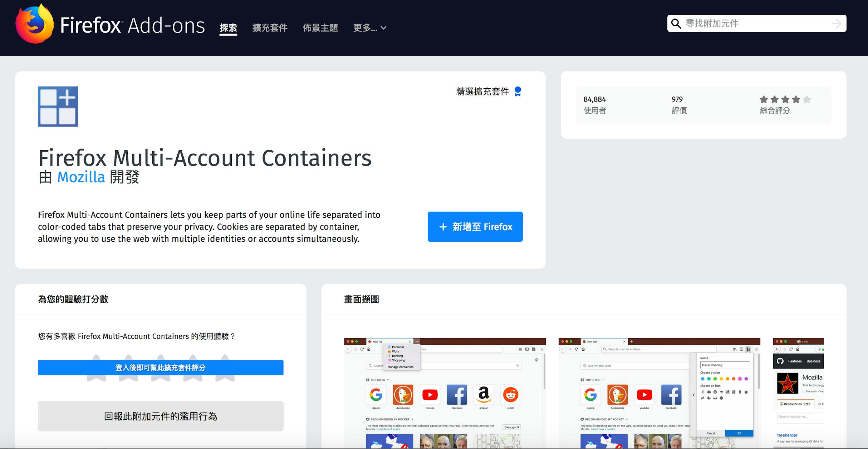
Task: Submit search using the arrow icon
Action: [836, 24]
